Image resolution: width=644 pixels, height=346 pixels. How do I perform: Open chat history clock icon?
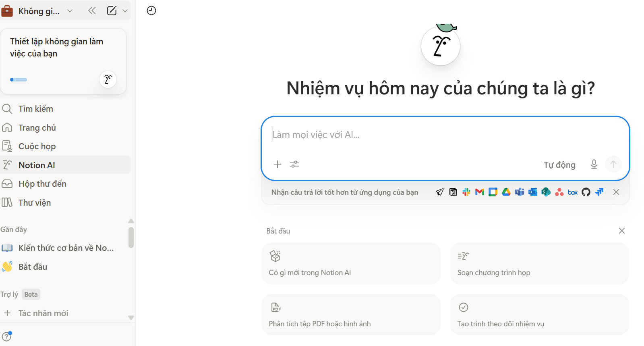click(151, 10)
